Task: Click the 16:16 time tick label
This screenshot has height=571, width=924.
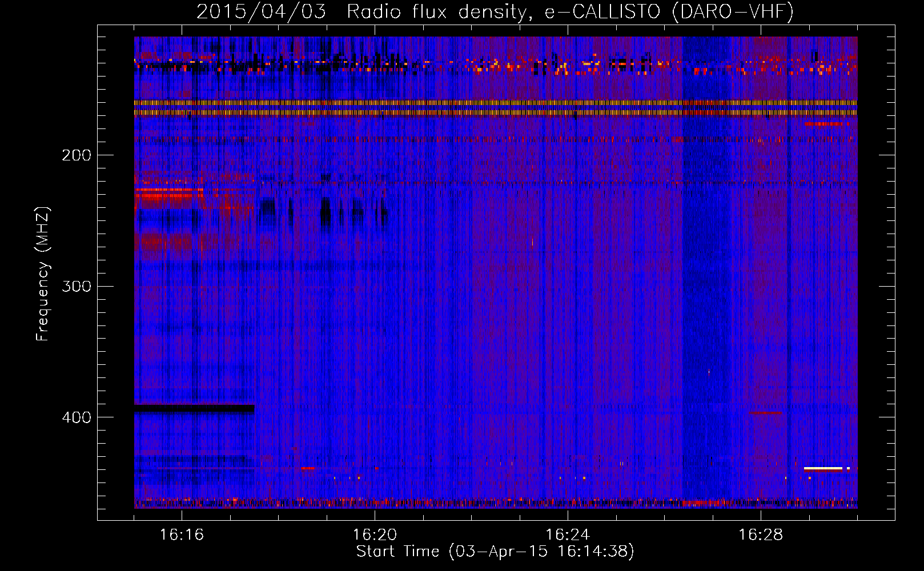Action: click(x=182, y=534)
